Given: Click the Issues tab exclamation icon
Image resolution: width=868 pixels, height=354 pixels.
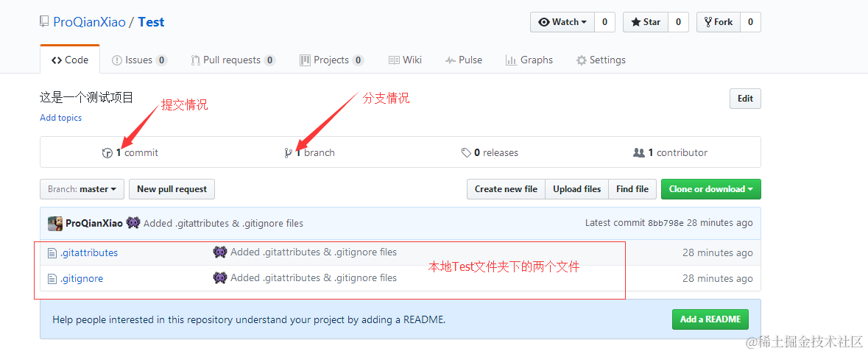Looking at the screenshot, I should 117,60.
